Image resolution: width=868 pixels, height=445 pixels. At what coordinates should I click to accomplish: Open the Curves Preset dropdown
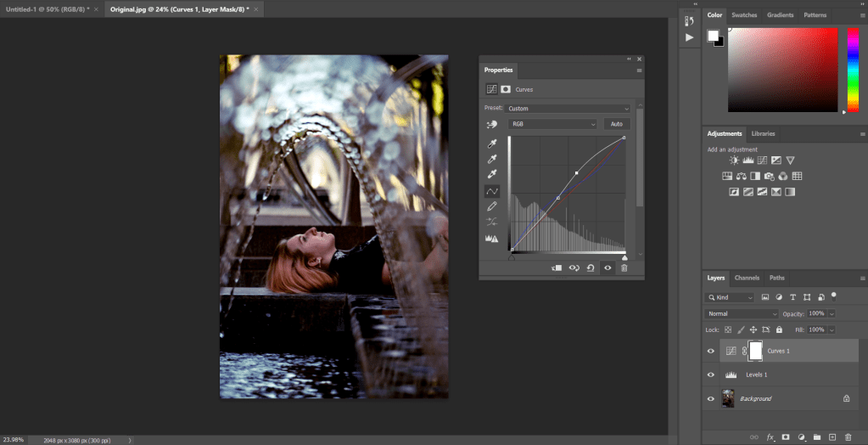click(568, 109)
